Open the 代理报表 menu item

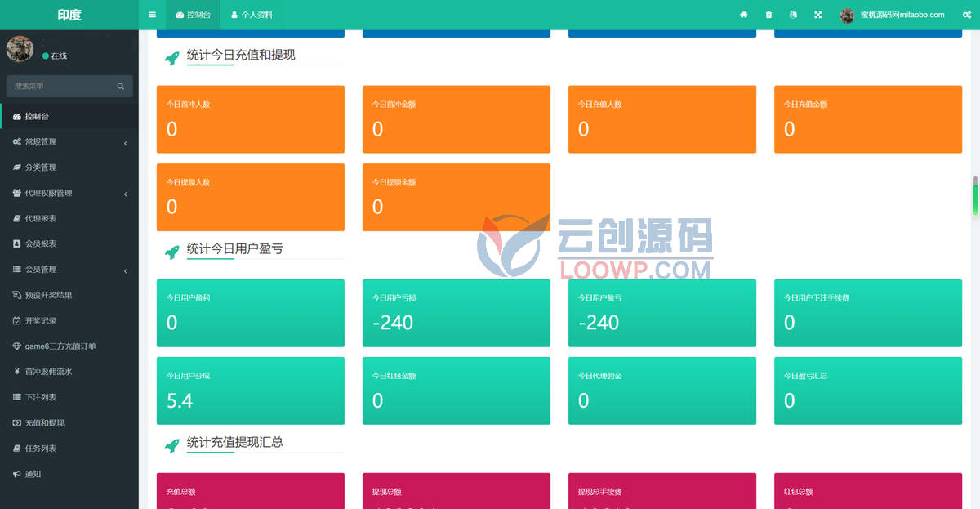coord(69,219)
